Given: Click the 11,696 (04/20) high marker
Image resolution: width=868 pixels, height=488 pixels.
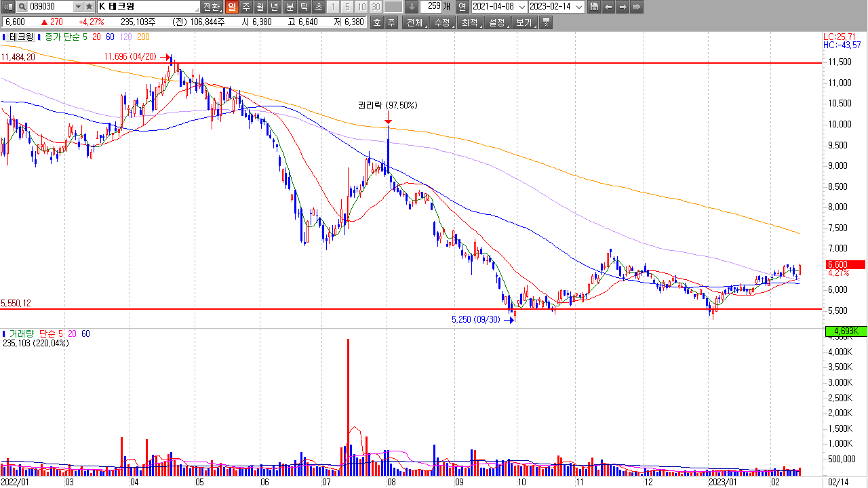Looking at the screenshot, I should click(130, 56).
